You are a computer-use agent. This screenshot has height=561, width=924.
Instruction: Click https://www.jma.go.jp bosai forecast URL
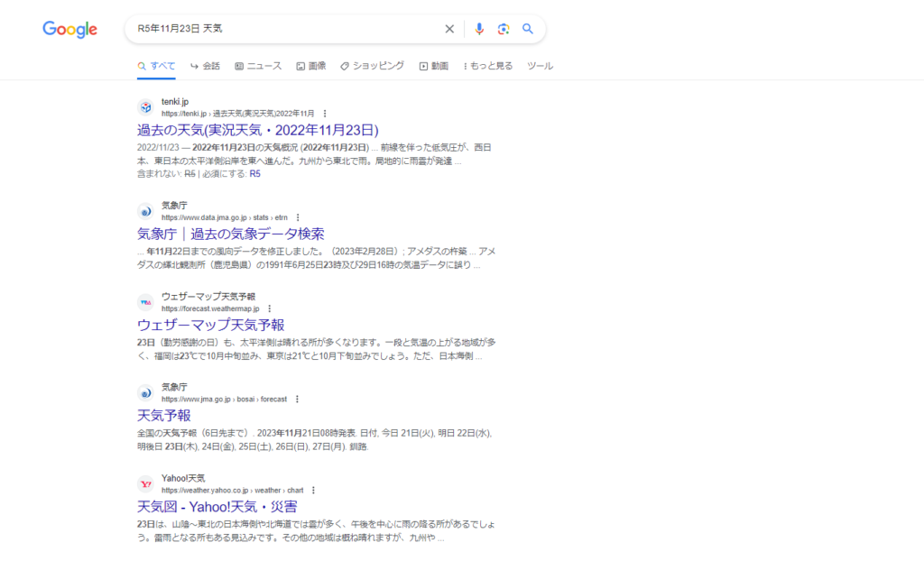tap(224, 400)
